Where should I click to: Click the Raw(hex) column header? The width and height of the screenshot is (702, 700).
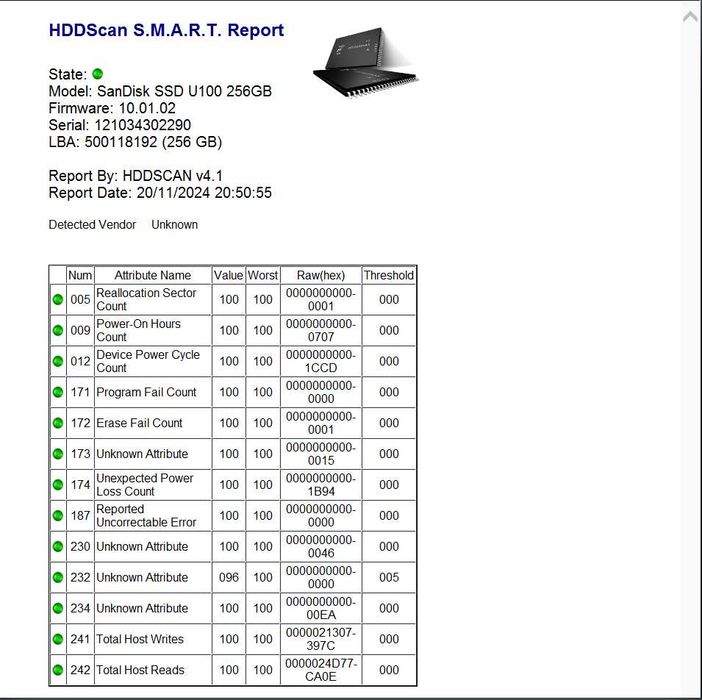coord(321,275)
